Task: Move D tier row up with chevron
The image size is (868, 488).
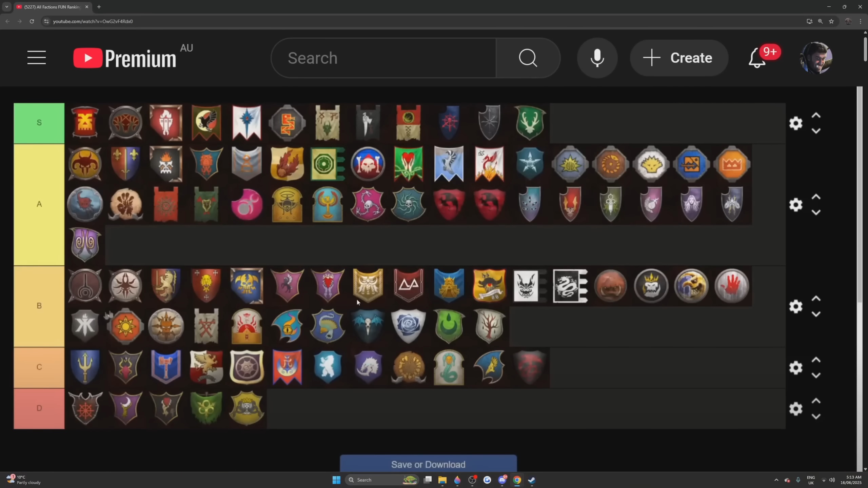Action: point(816,401)
